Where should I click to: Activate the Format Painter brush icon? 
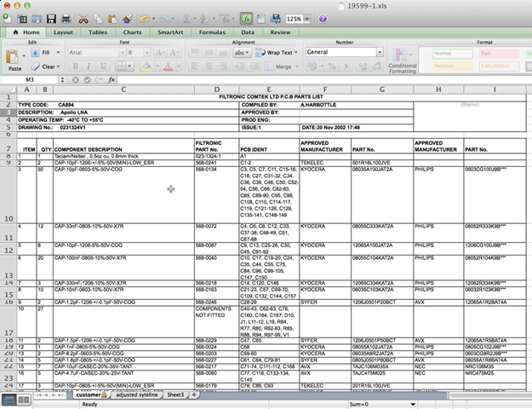128,19
